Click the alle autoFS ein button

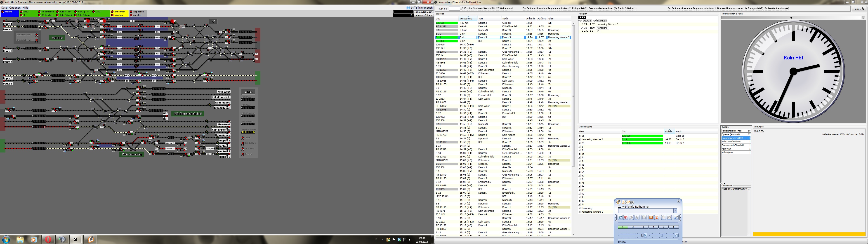(424, 12)
